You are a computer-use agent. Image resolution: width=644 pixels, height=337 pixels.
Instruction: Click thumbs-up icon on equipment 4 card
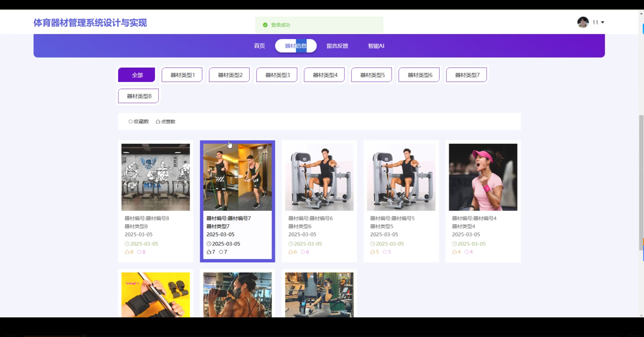[454, 252]
